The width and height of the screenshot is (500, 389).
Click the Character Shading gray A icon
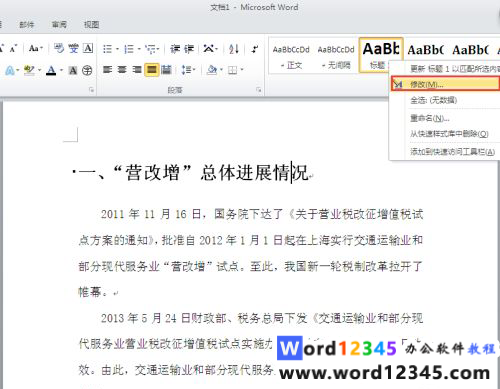pyautogui.click(x=73, y=70)
